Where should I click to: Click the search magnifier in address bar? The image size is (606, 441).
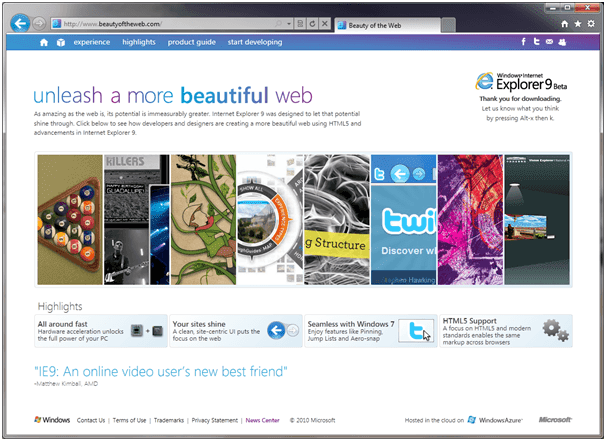pyautogui.click(x=278, y=24)
